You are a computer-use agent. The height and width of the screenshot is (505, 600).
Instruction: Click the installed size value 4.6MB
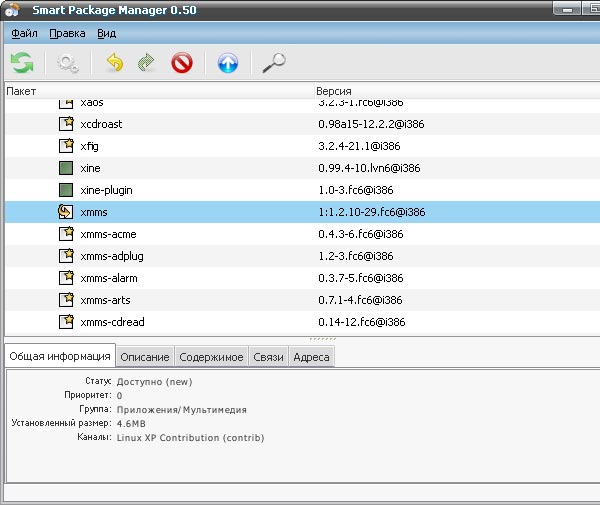point(131,424)
